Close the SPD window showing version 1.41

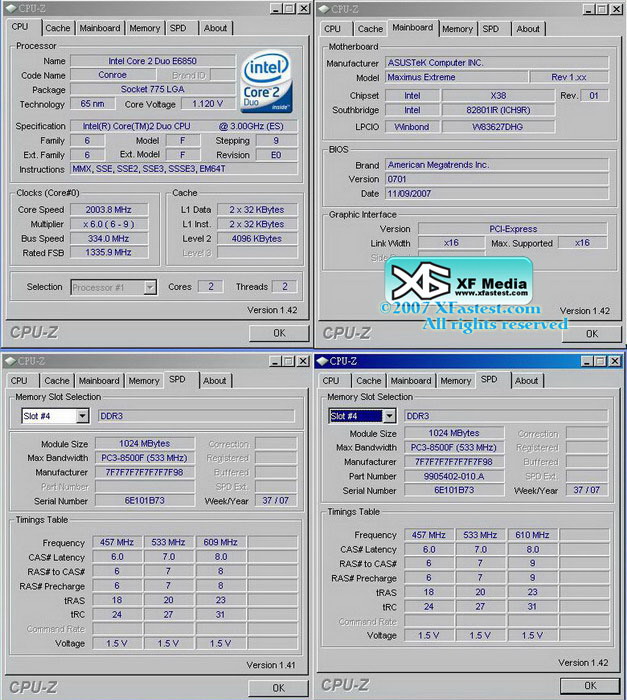click(302, 362)
